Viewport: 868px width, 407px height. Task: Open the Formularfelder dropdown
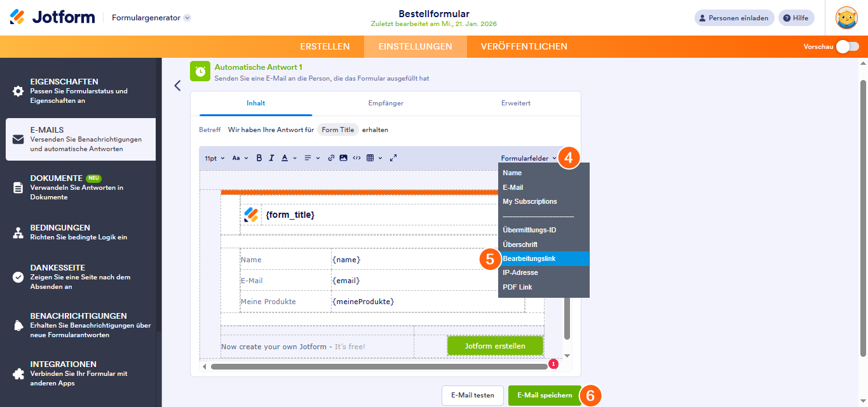[529, 158]
